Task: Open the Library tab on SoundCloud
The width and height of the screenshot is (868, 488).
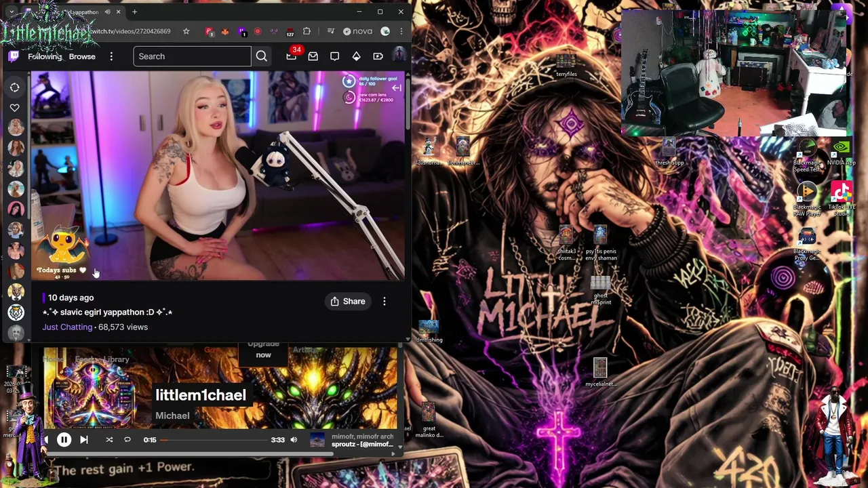Action: tap(116, 360)
